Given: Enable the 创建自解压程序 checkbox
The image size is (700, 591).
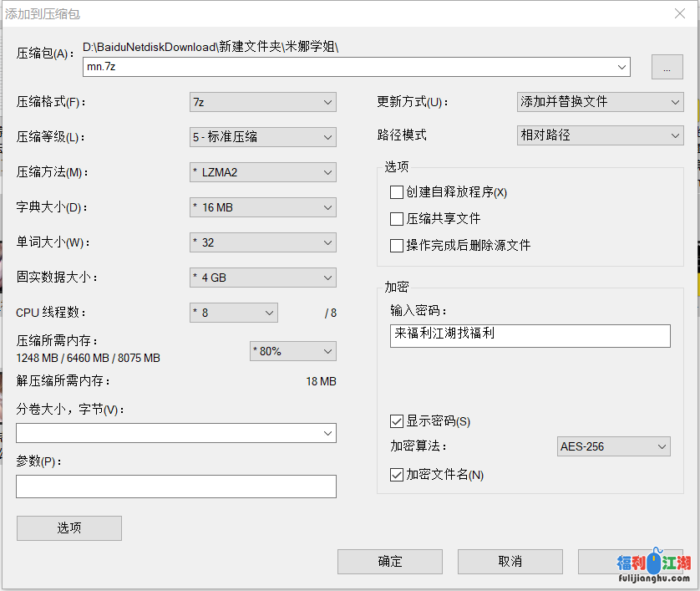Looking at the screenshot, I should [x=397, y=192].
